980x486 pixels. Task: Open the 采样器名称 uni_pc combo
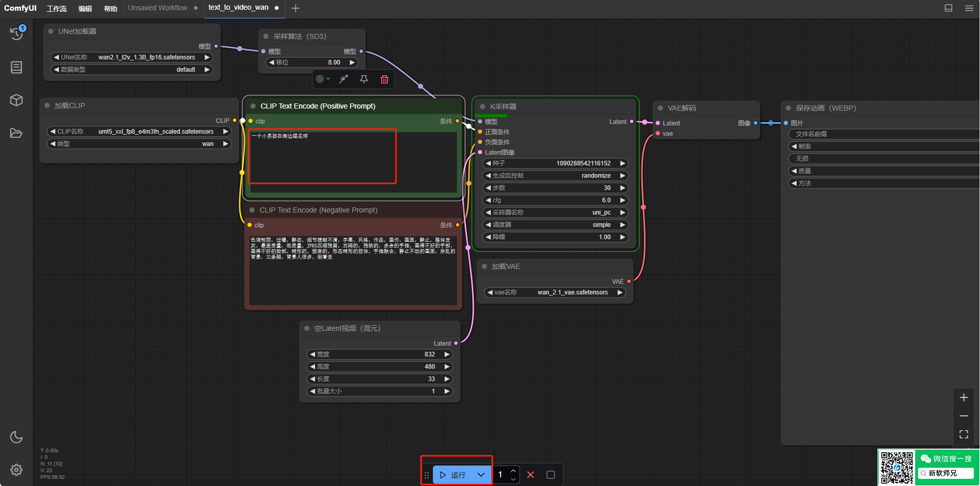(555, 213)
